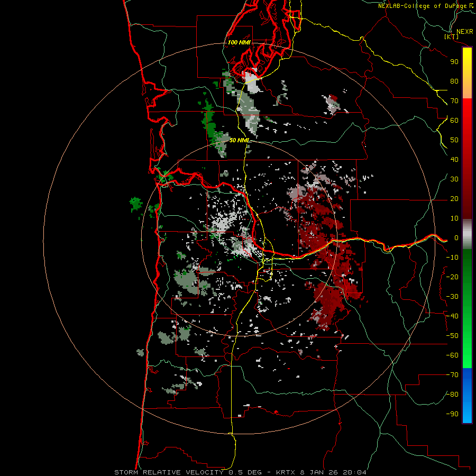Click the -20 value on the velocity scale
This screenshot has height=476, width=476.
(x=452, y=277)
